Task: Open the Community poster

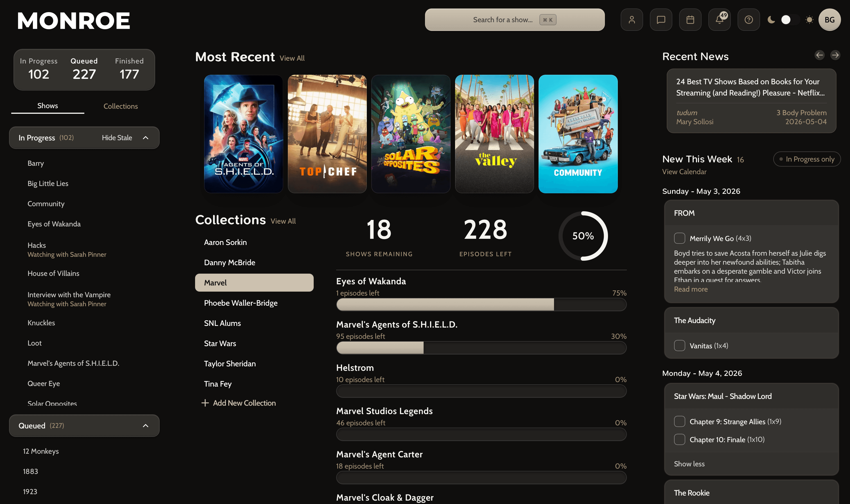Action: coord(578,134)
